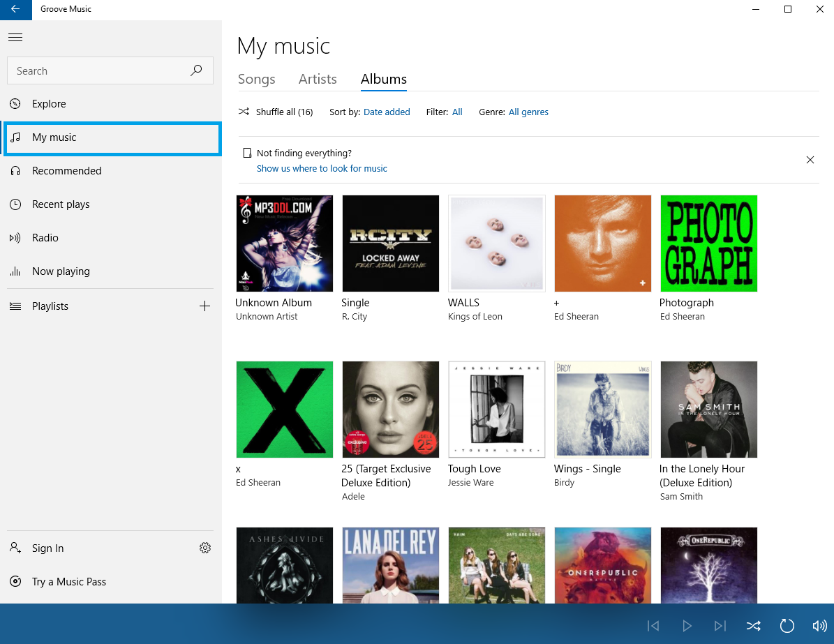Click Show us where to look for music
Screen dimensions: 834x644
[322, 169]
